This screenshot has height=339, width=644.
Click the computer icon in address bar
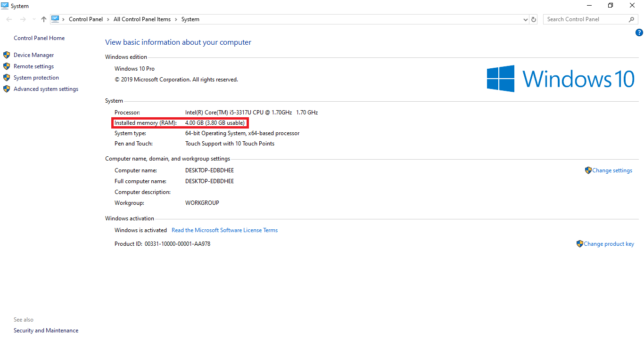pos(55,19)
